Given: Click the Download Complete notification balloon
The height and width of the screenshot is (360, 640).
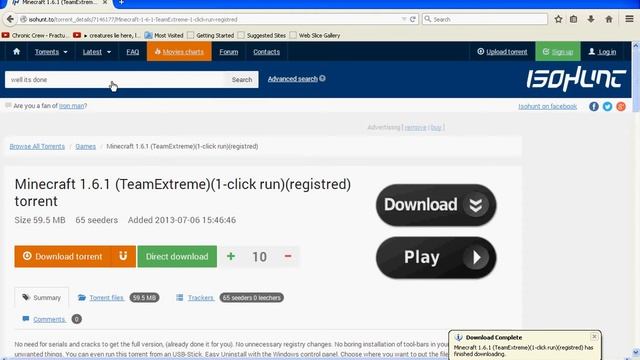Looking at the screenshot, I should pos(524,345).
